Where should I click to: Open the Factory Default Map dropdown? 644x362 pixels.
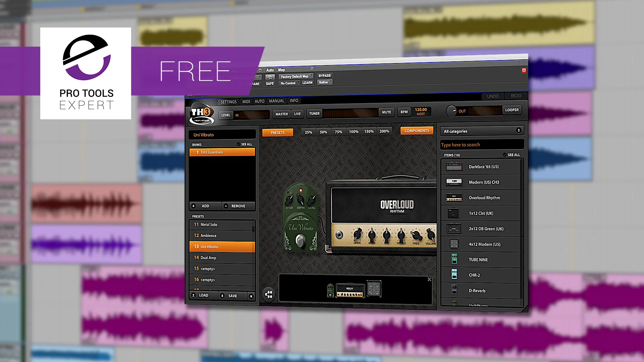pos(296,76)
